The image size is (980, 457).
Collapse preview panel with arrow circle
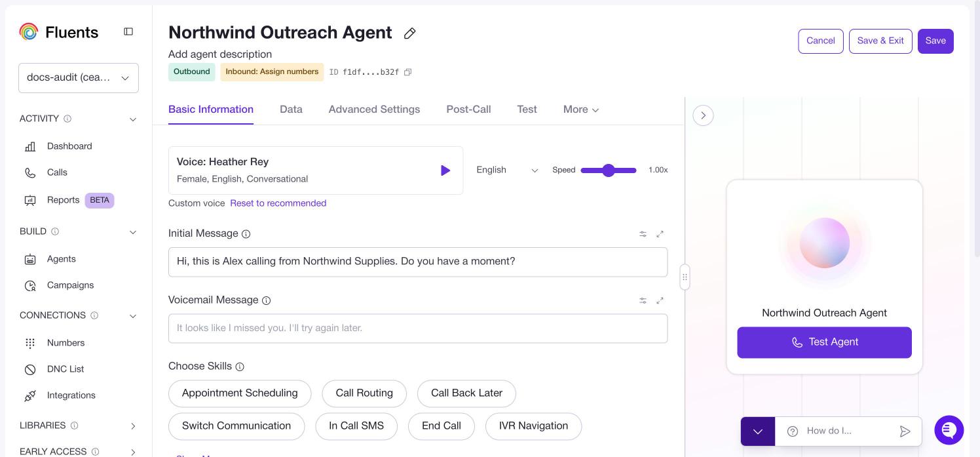703,115
